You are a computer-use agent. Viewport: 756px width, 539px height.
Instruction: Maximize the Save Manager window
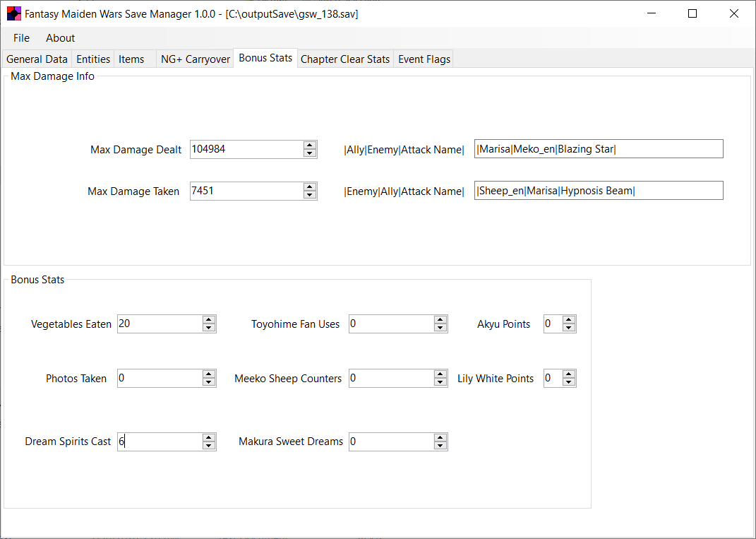(x=692, y=13)
